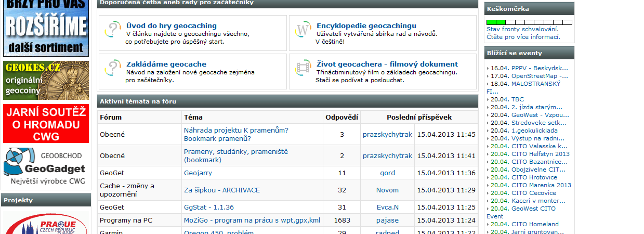The width and height of the screenshot is (644, 234).
Task: Open event CITO Marenka 2013
Action: (x=541, y=185)
